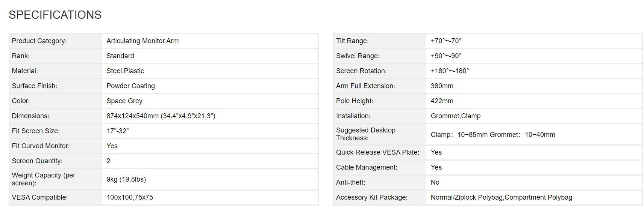Select the Powder Coating cell
Screen dimensions: 644x209
click(130, 86)
